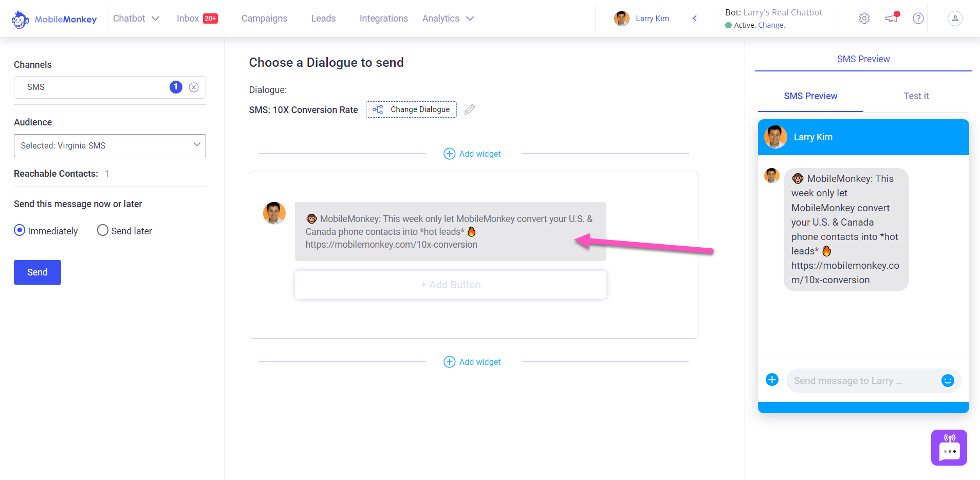Click the floating broadcast chat widget icon
Image resolution: width=980 pixels, height=480 pixels.
[x=949, y=447]
